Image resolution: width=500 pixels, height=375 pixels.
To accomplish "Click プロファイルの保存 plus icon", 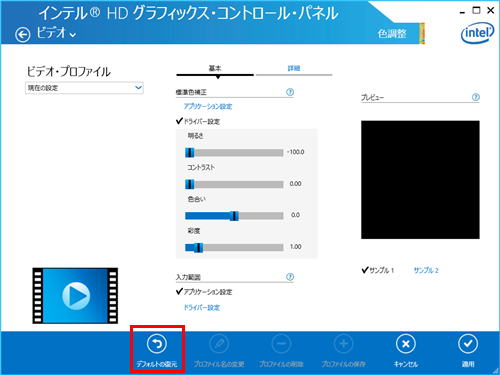I will pos(344,344).
